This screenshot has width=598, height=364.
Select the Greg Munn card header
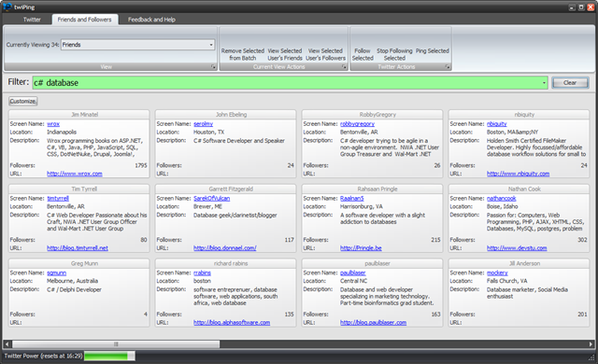coord(78,263)
